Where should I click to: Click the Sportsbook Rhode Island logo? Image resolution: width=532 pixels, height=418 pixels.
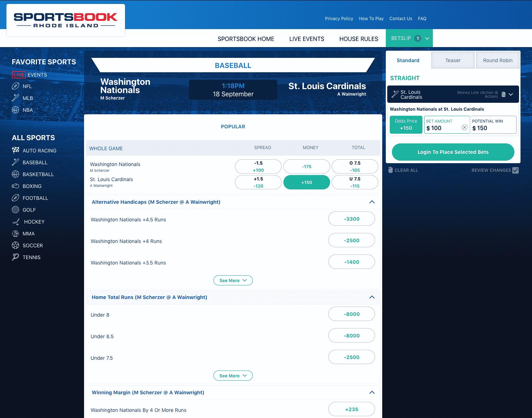pyautogui.click(x=66, y=20)
